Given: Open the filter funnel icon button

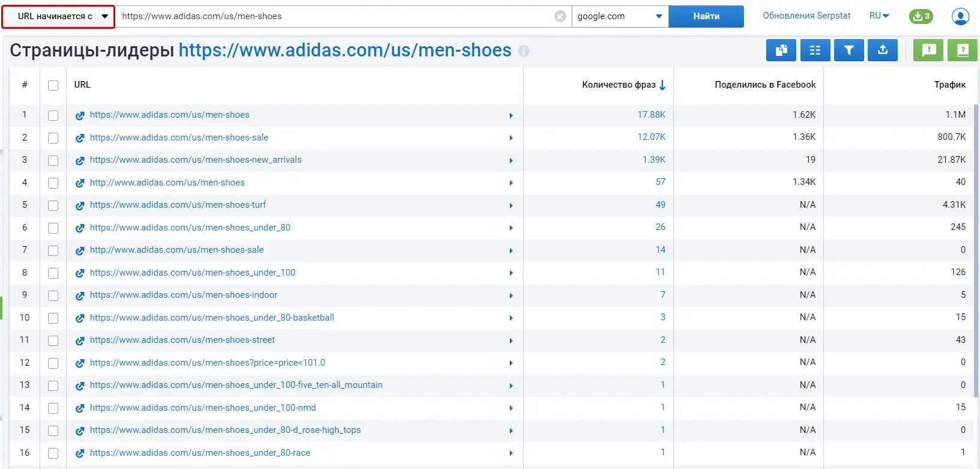Looking at the screenshot, I should (848, 50).
